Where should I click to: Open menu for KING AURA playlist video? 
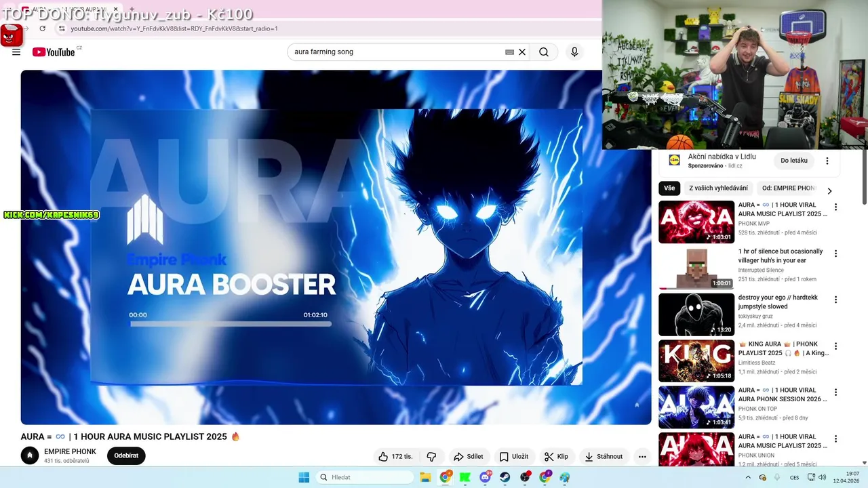coord(835,346)
